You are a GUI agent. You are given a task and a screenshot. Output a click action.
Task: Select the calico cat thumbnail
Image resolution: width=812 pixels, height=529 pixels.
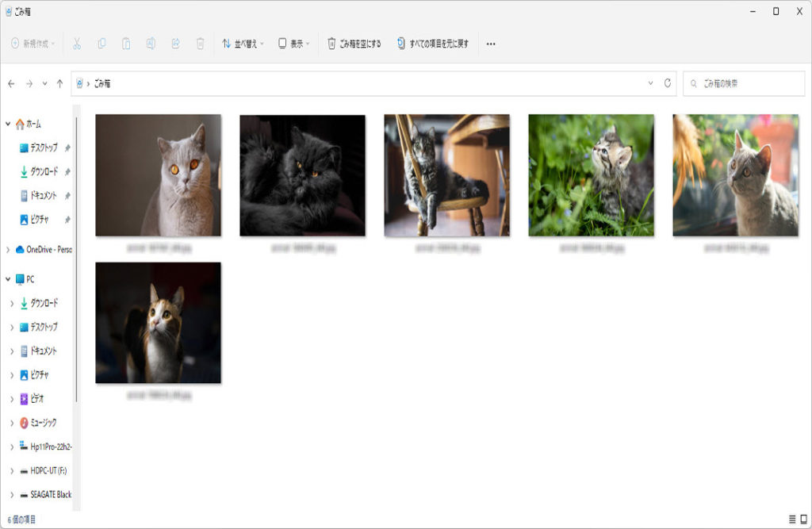[158, 323]
